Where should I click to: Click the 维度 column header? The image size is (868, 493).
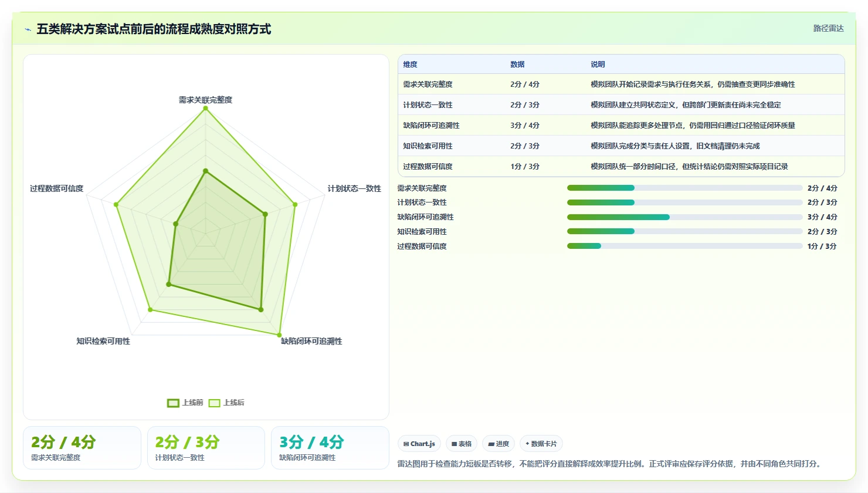[411, 65]
